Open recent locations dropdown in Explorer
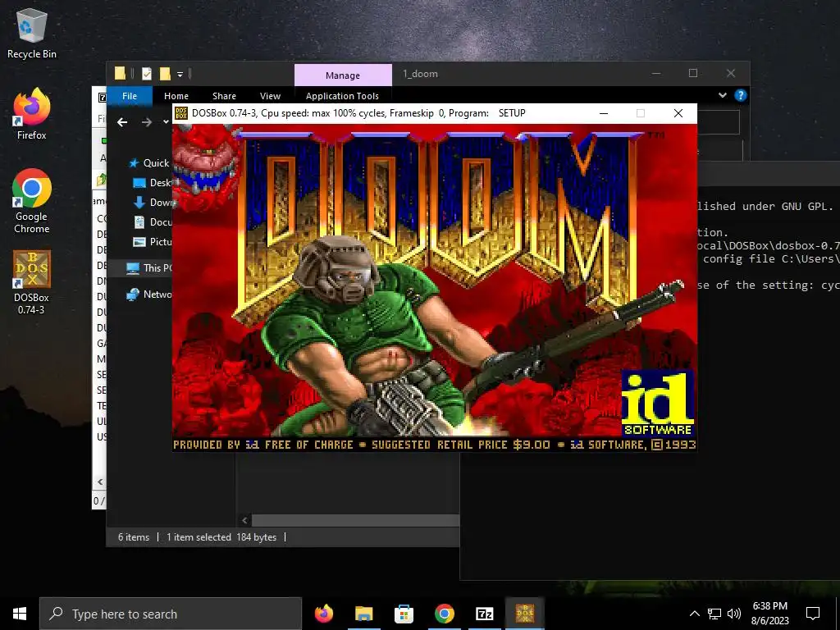The height and width of the screenshot is (630, 840). 166,122
